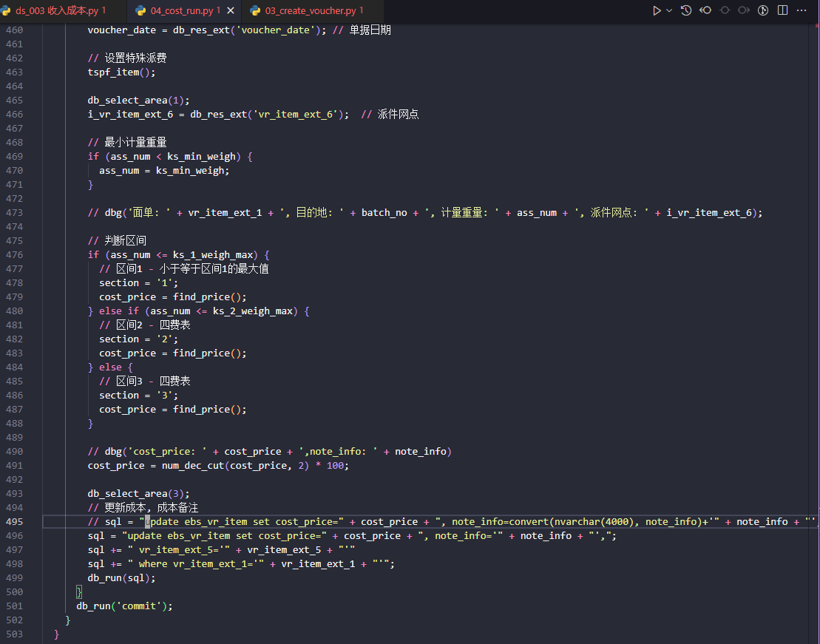Place cursor on db_run('commit') line
This screenshot has height=644, width=820.
[123, 606]
